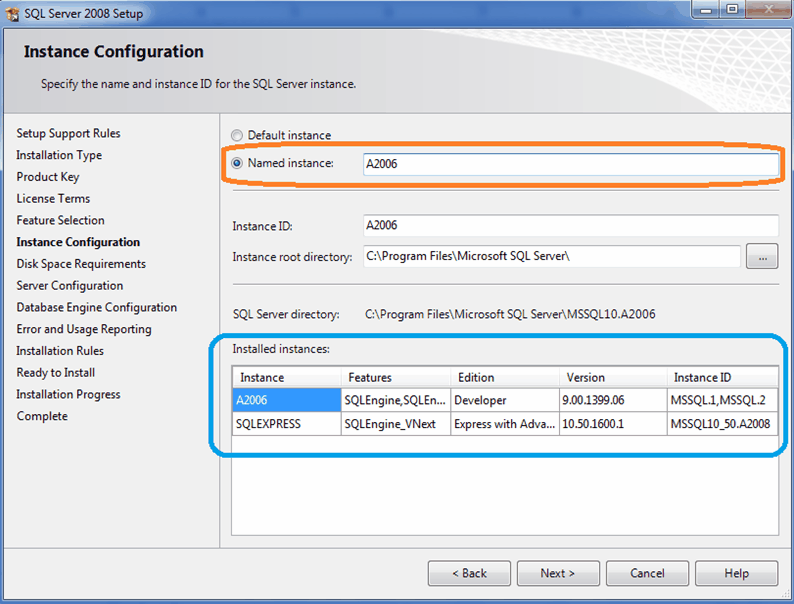Screen dimensions: 794x604
Task: Select the Default instance radio button
Action: coord(236,135)
